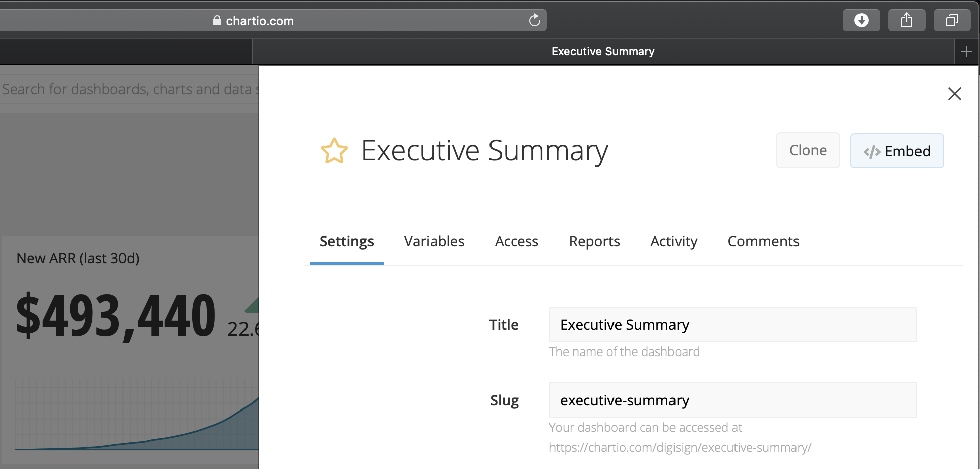Show all tabs overview icon
The width and height of the screenshot is (980, 469).
click(x=952, y=20)
